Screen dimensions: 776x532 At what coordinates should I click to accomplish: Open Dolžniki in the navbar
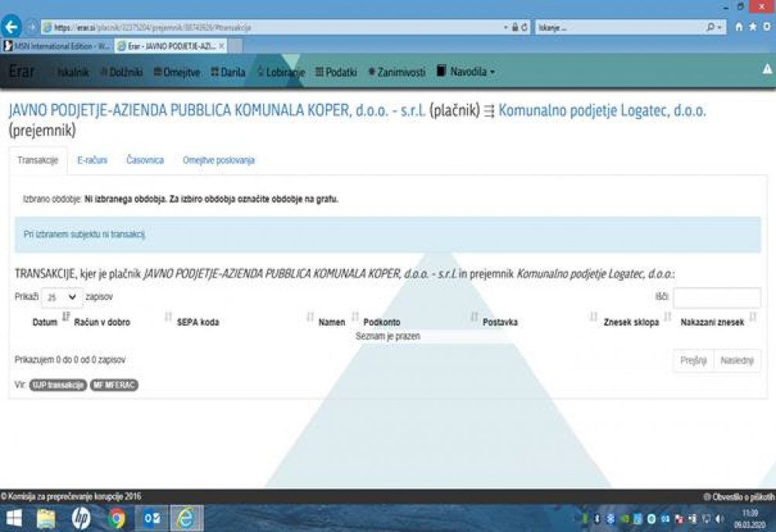pos(121,72)
